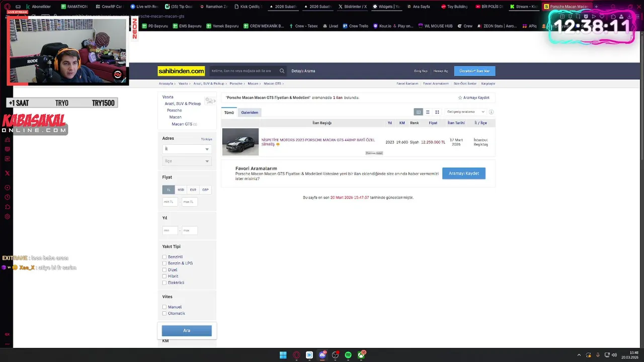Open the İlçe district dropdown
Image resolution: width=644 pixels, height=362 pixels.
click(x=187, y=161)
